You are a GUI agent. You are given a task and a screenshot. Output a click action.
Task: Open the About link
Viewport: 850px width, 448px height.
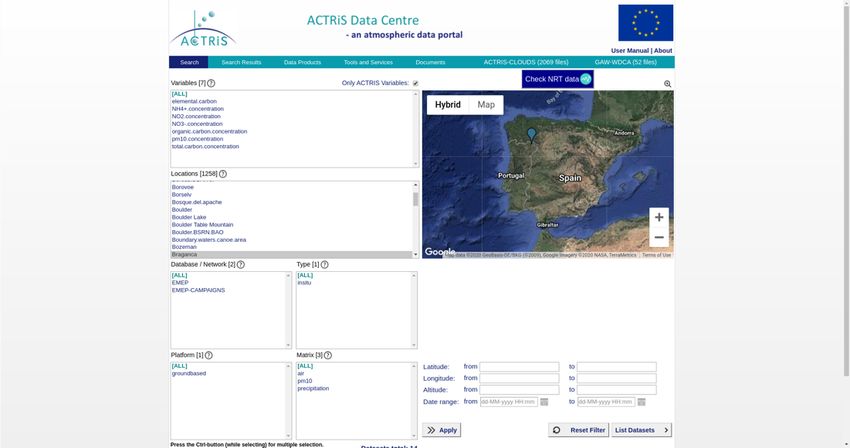[663, 50]
